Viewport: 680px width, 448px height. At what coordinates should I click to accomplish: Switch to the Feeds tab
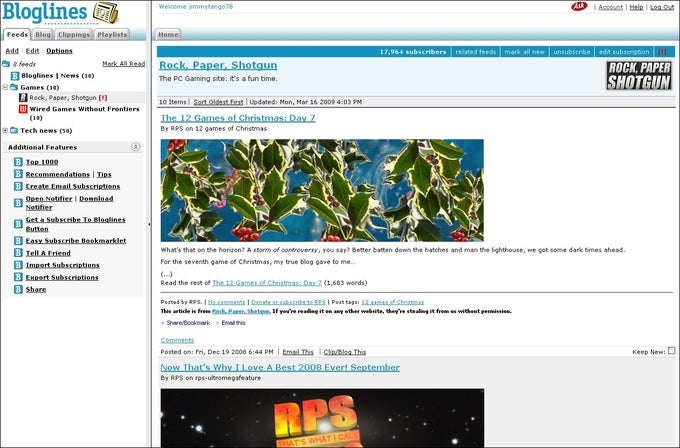(x=17, y=34)
